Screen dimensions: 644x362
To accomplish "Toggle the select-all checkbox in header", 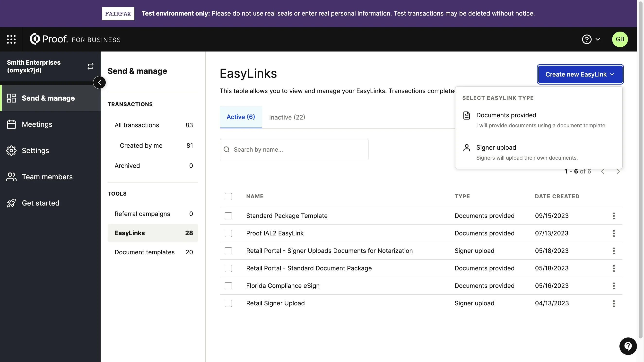I will coord(228,197).
